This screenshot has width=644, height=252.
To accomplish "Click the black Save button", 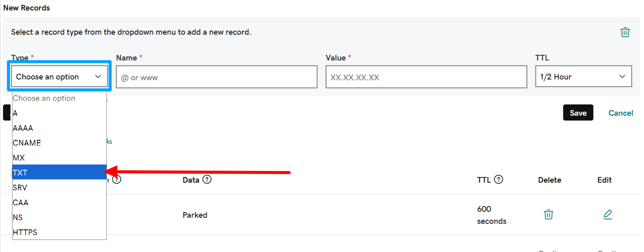I will 578,113.
